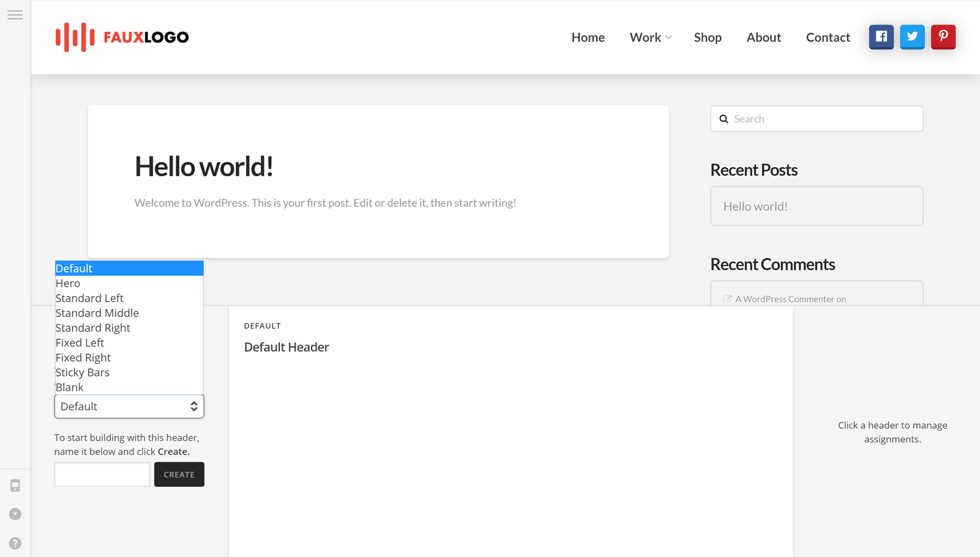
Task: Click the search magnifier icon
Action: click(723, 119)
